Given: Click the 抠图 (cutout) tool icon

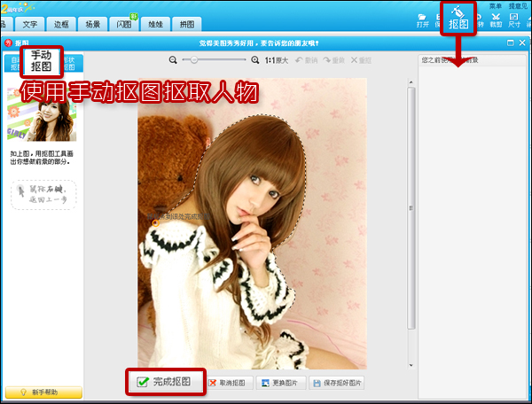Looking at the screenshot, I should pyautogui.click(x=458, y=18).
